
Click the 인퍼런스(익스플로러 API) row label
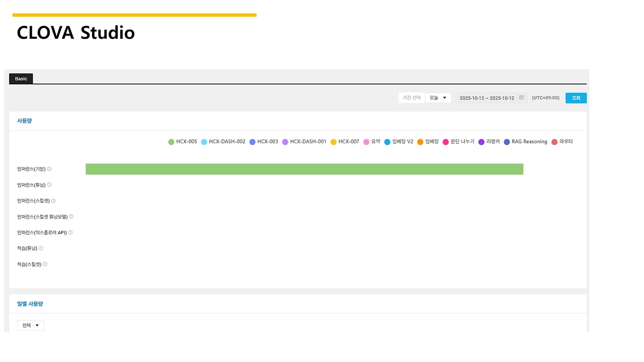[42, 233]
